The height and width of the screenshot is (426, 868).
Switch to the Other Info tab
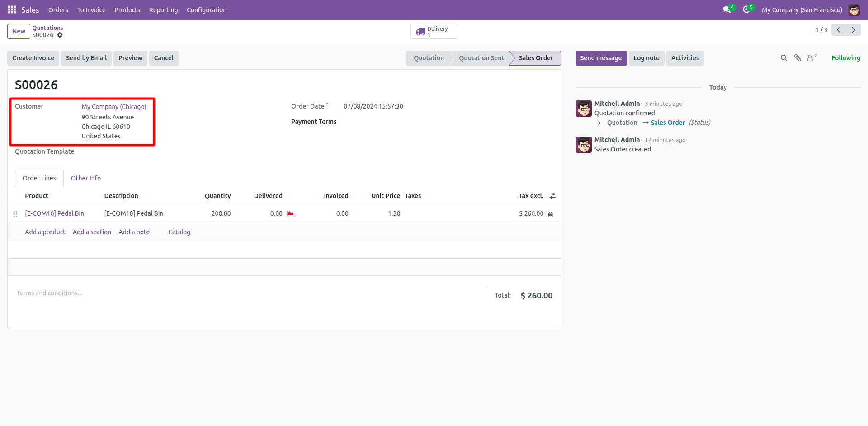click(x=86, y=178)
